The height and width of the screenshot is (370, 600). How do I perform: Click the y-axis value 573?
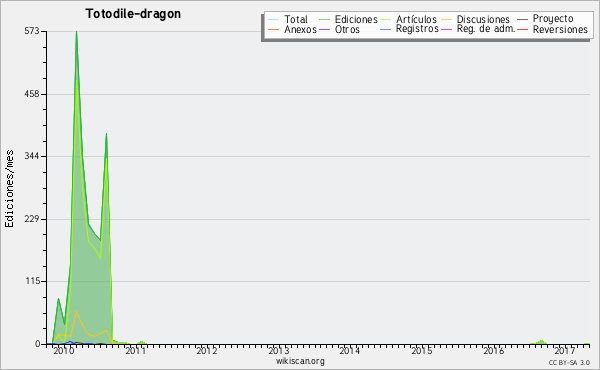[x=32, y=31]
